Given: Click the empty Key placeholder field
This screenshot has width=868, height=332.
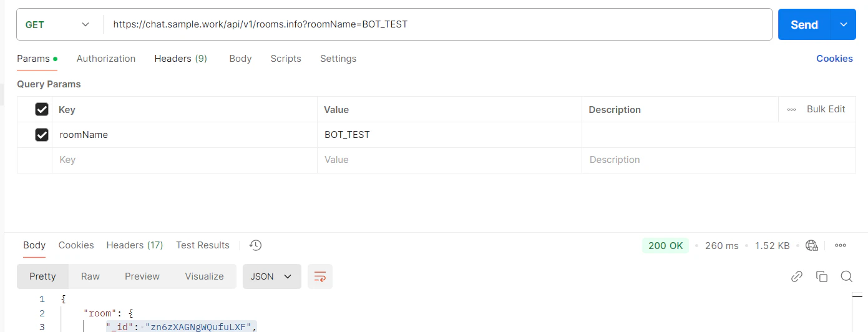Looking at the screenshot, I should click(185, 160).
